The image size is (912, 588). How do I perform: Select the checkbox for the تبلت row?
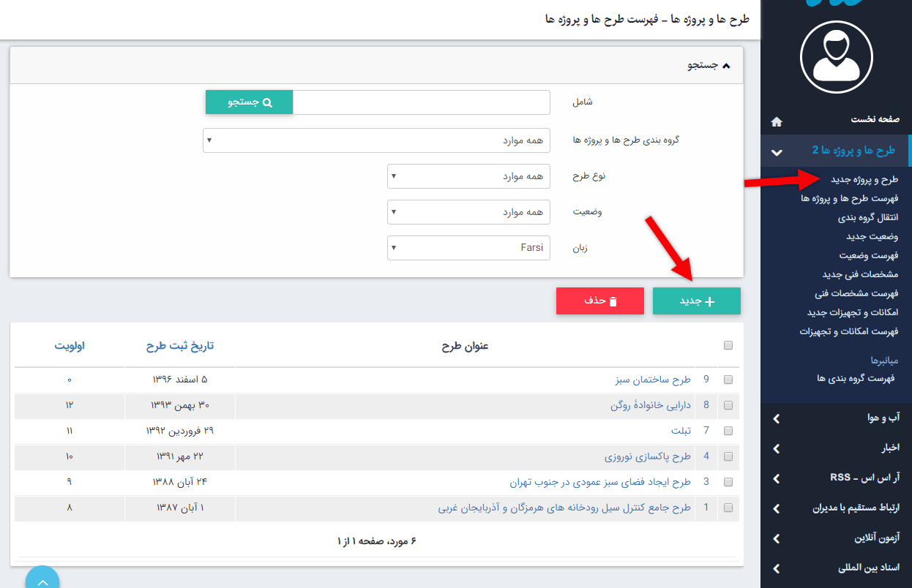(x=728, y=431)
